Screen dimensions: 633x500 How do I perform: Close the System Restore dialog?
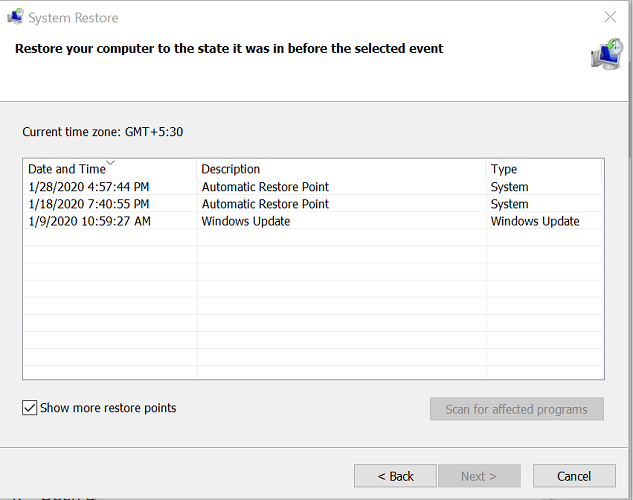tap(610, 17)
